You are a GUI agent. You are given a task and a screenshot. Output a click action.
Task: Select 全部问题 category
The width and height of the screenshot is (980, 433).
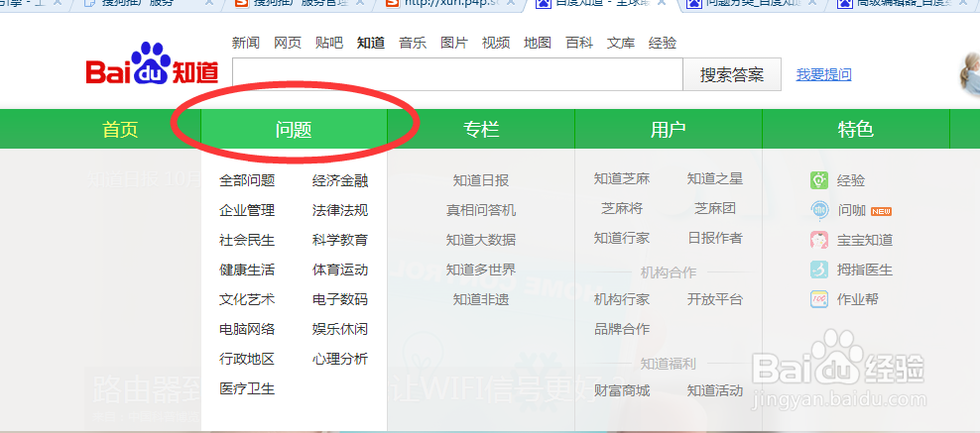pos(247,181)
